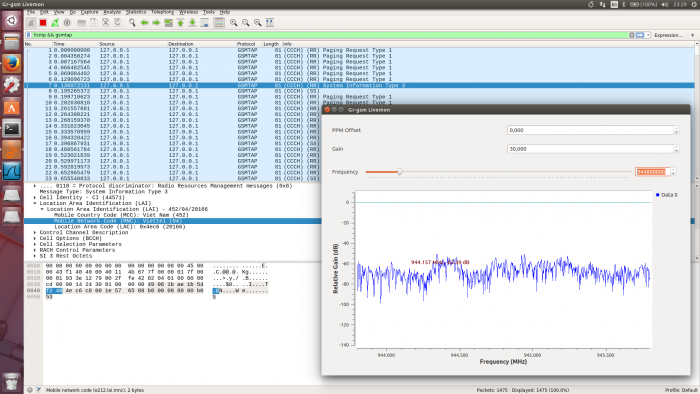Open capture options gear icon

click(67, 23)
